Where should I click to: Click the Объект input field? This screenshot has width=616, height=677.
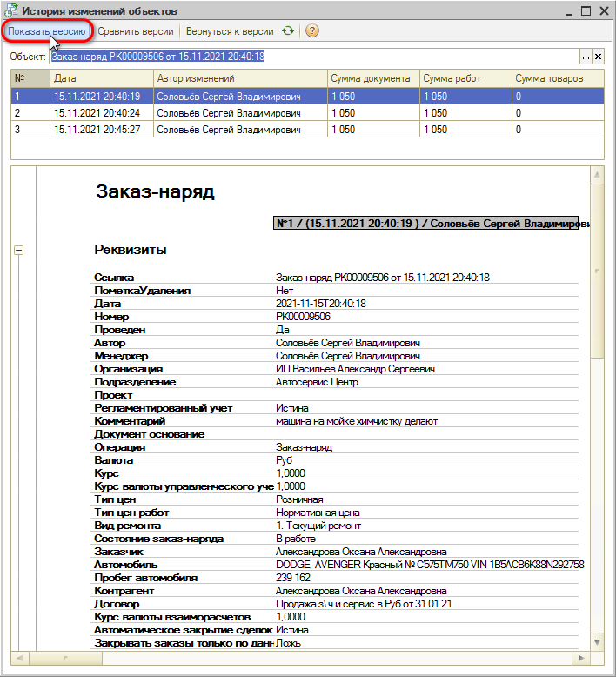313,57
